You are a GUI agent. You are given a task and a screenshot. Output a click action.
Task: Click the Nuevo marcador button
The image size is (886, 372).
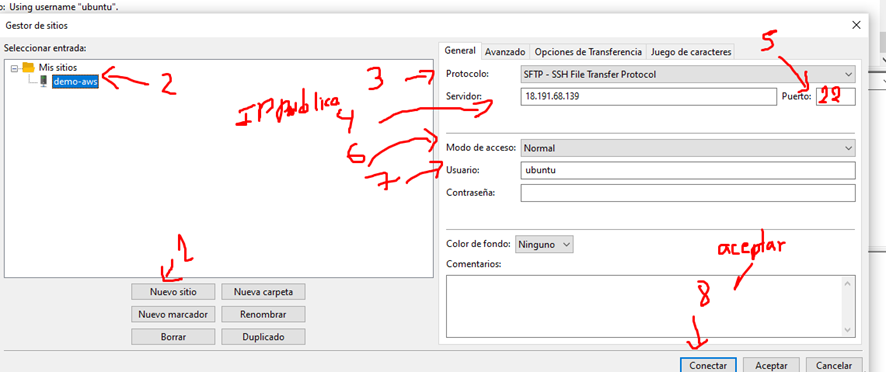[173, 314]
